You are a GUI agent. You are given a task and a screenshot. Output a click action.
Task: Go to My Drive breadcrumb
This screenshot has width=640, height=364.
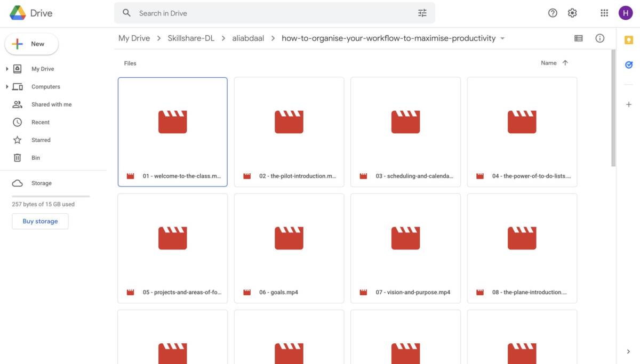[x=134, y=38]
